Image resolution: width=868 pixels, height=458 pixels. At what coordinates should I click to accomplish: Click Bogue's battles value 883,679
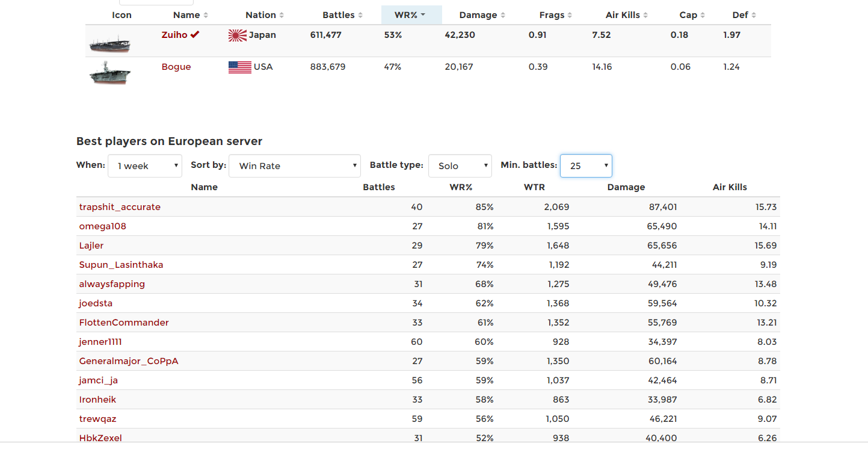tap(328, 67)
